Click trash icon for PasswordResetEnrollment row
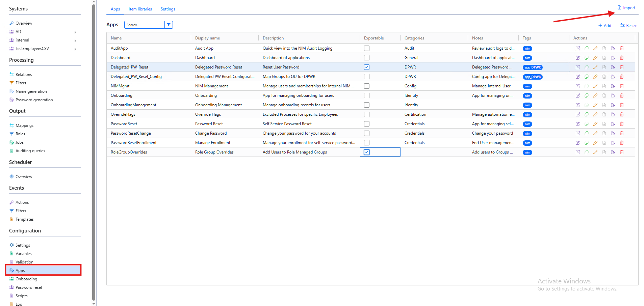The image size is (644, 306). [621, 143]
